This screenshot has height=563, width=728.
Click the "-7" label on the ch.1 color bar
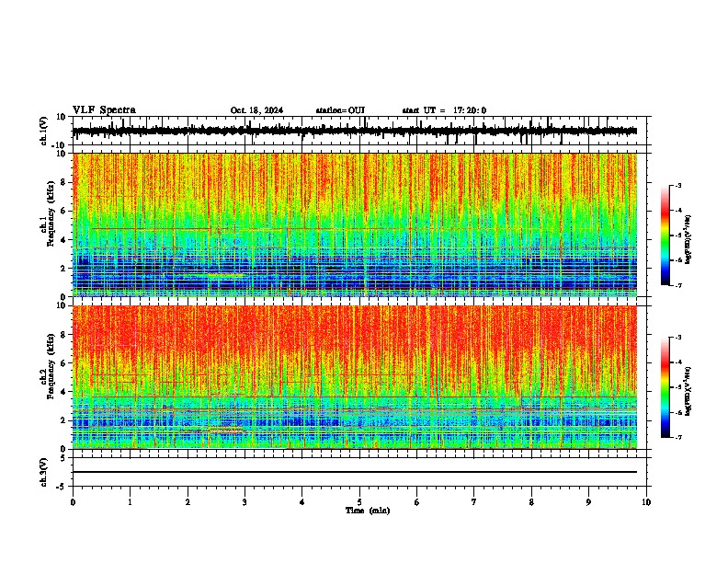pos(677,285)
